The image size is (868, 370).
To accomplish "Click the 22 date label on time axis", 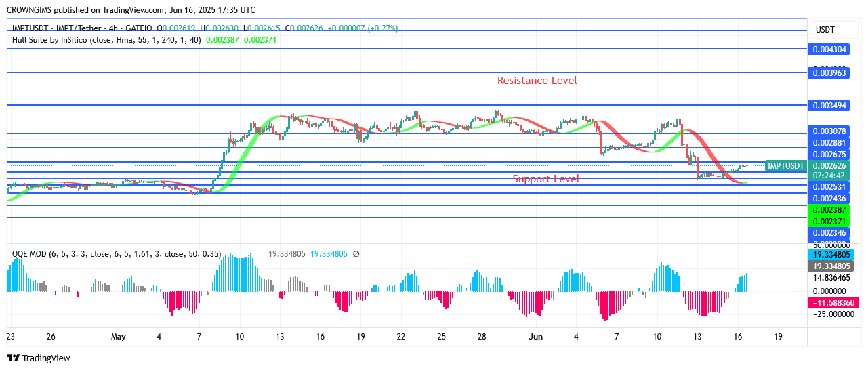I will [x=401, y=337].
